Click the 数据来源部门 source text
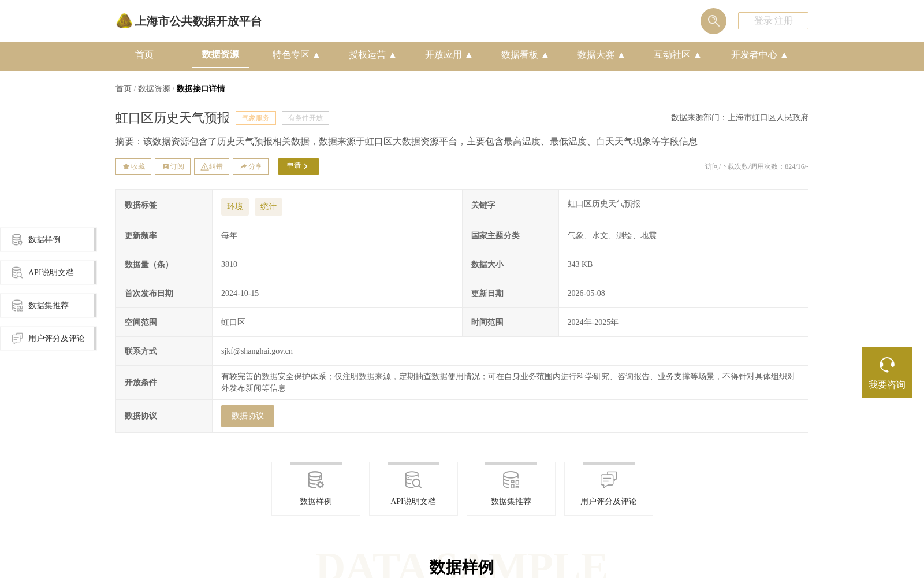 pos(740,117)
